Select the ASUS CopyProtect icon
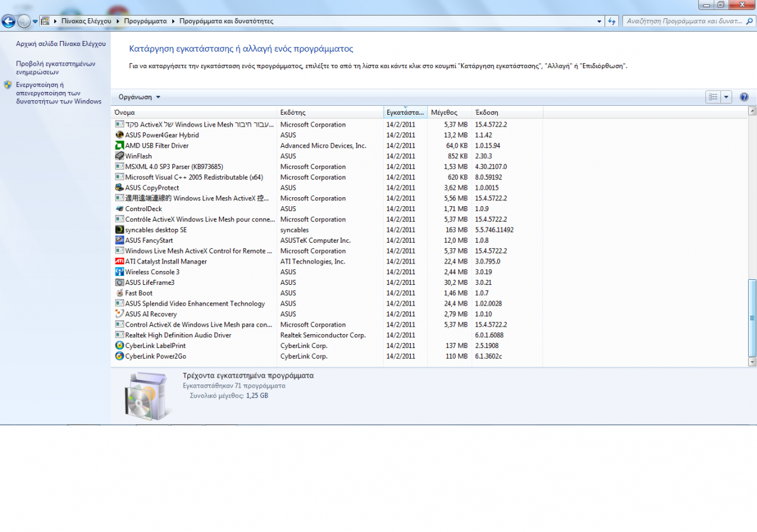 120,188
